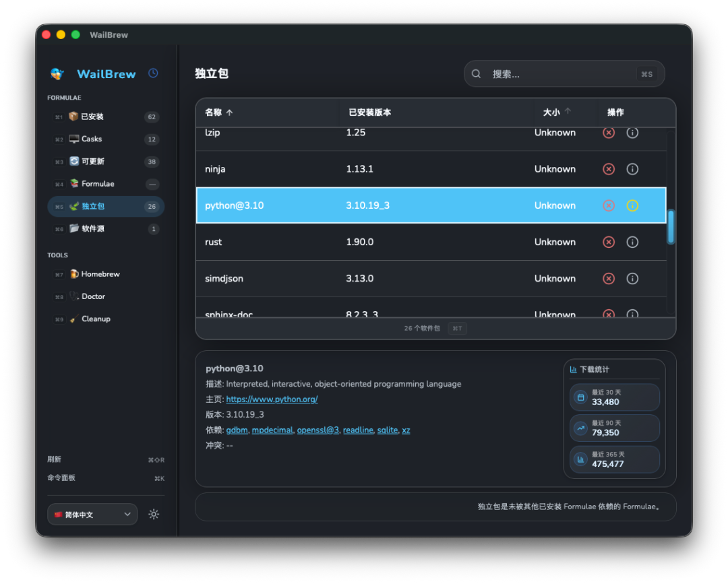The image size is (728, 584).
Task: Click the Doctor stethoscope icon in sidebar
Action: coord(74,296)
